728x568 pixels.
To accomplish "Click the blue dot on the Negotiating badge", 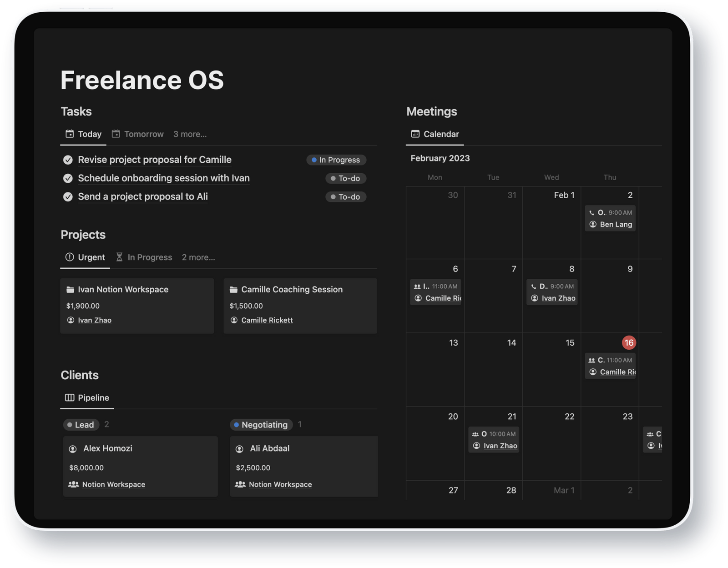I will (236, 424).
